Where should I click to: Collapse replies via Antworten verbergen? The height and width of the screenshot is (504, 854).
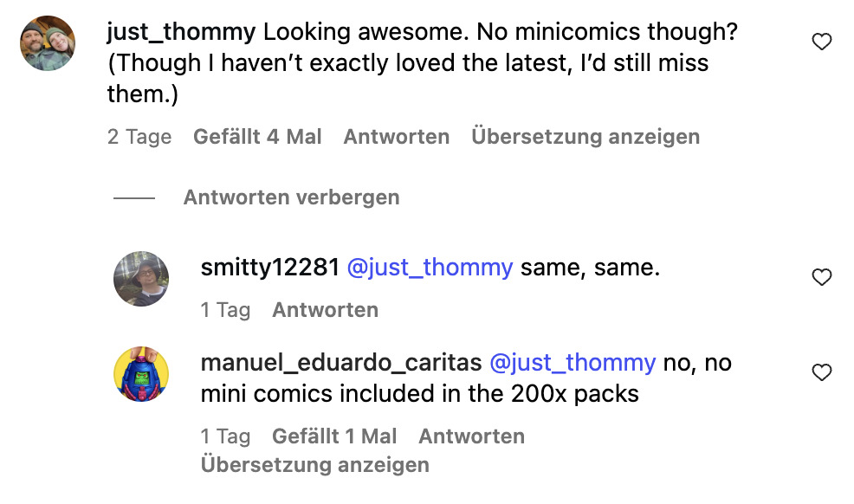291,197
